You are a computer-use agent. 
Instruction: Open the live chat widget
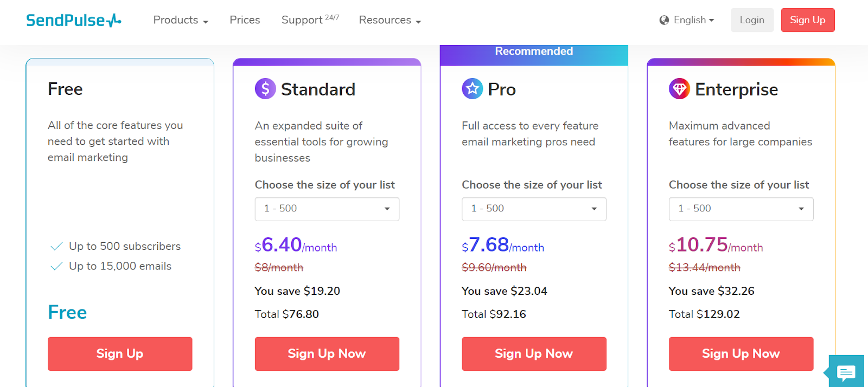click(846, 372)
